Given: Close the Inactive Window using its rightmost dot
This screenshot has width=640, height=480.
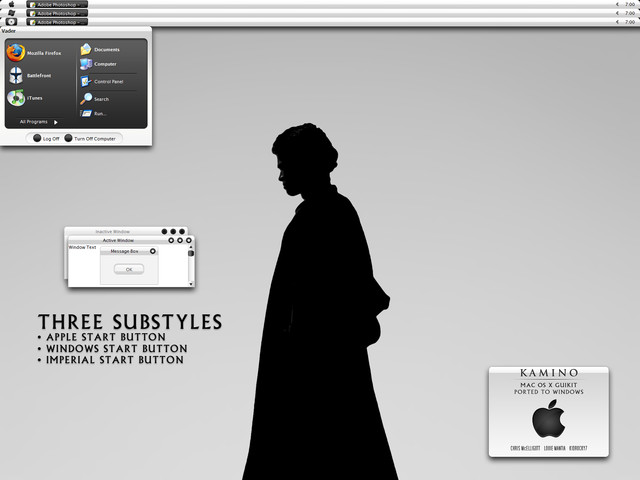Looking at the screenshot, I should click(x=182, y=231).
